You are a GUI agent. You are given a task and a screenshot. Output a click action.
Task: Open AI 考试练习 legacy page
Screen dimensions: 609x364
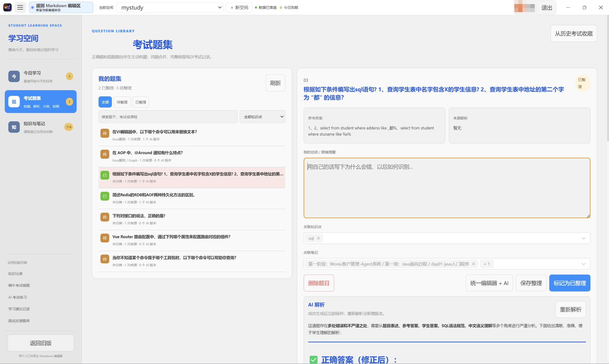tap(17, 297)
